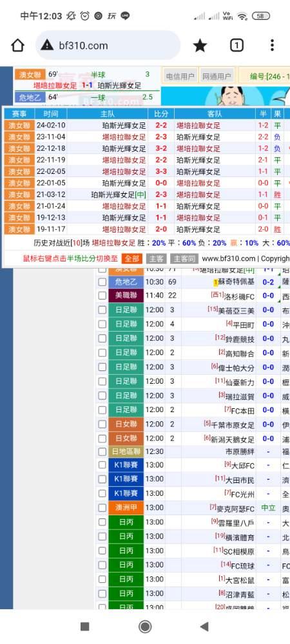Screen dimensions: 290x644
Task: Tap the battery indicator showing 58
Action: (261, 16)
